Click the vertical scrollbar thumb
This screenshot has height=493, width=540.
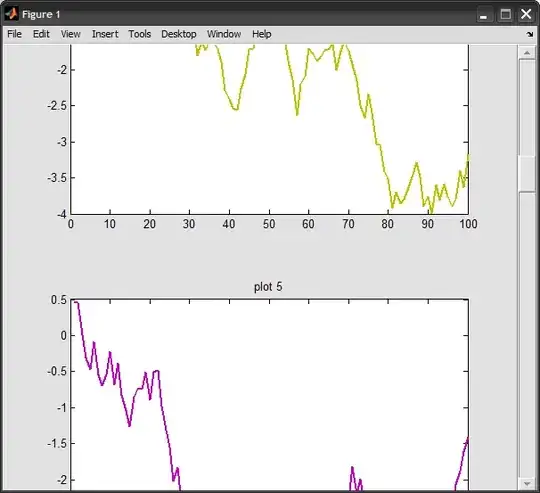pyautogui.click(x=527, y=173)
